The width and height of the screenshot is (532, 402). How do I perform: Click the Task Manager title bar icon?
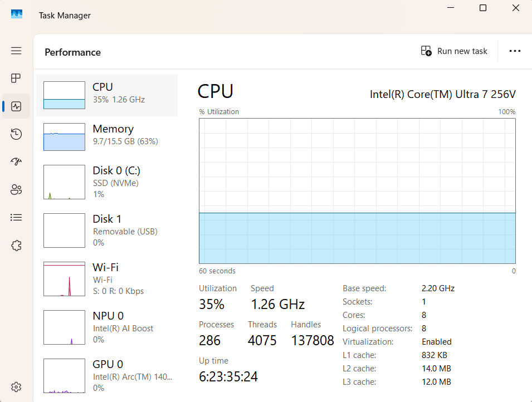17,15
